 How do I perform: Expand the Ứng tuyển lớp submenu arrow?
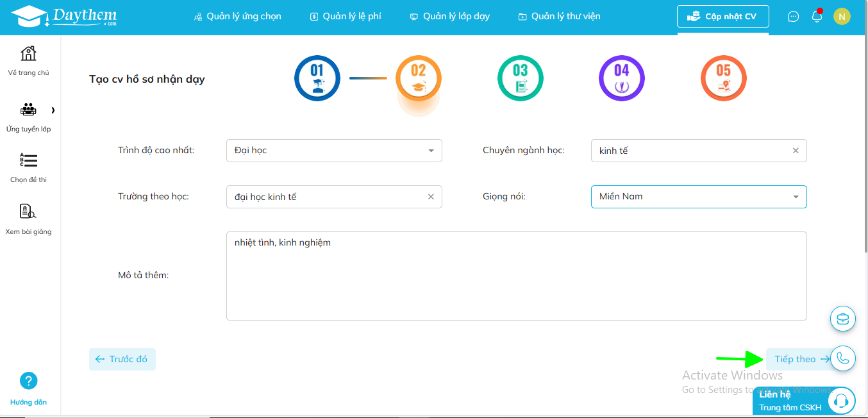point(53,110)
